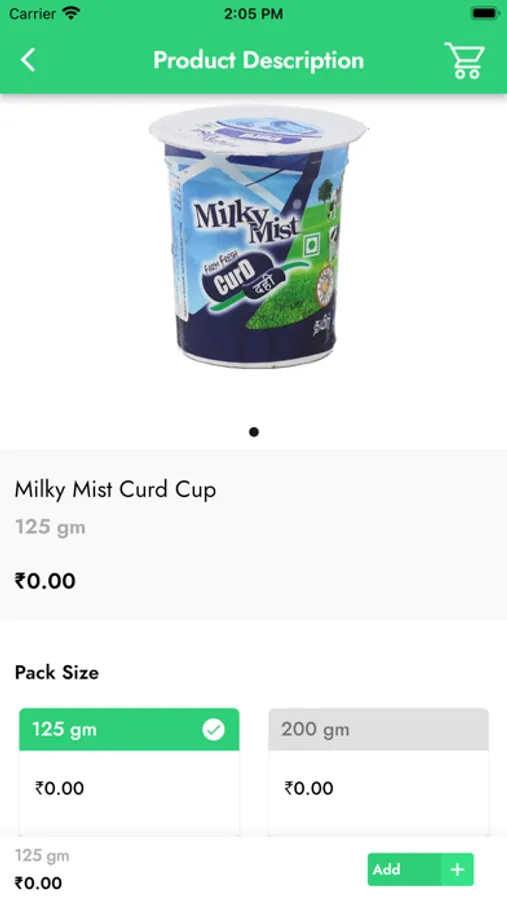Select the 200 gm pack size
The height and width of the screenshot is (900, 507).
(378, 730)
